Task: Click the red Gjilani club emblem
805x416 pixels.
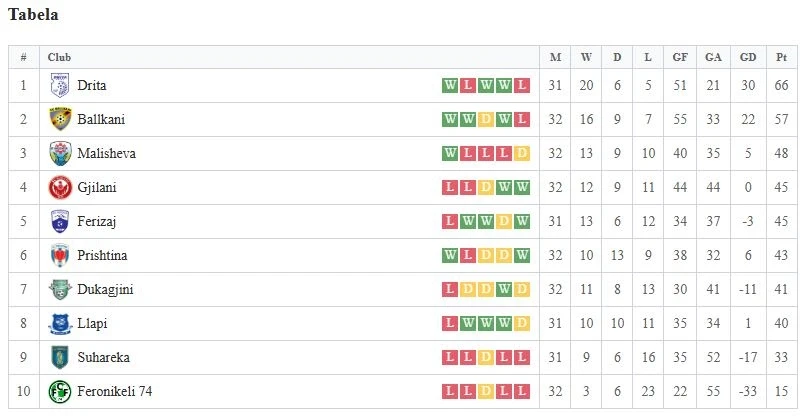Action: click(60, 187)
